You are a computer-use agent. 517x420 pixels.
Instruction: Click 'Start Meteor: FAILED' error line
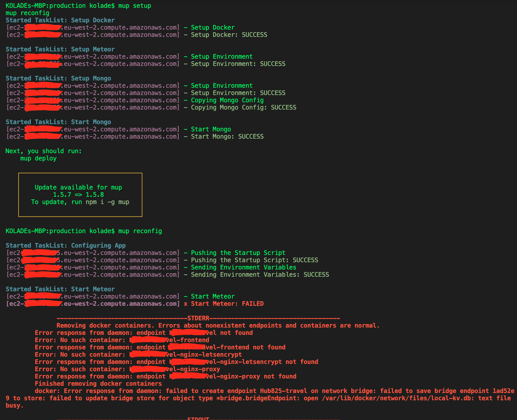227,304
